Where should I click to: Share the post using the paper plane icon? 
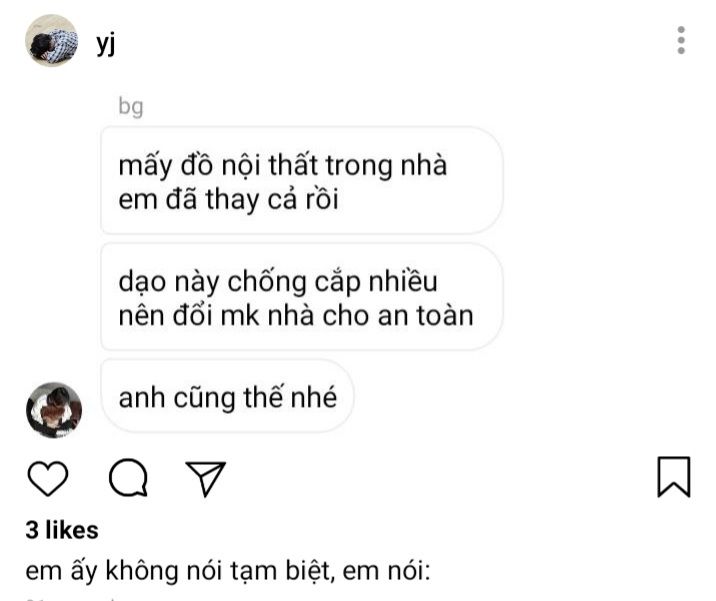click(x=205, y=478)
